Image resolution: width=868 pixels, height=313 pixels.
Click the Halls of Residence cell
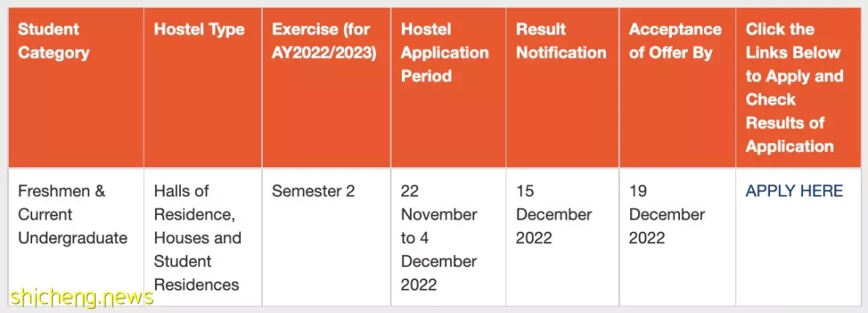(203, 237)
